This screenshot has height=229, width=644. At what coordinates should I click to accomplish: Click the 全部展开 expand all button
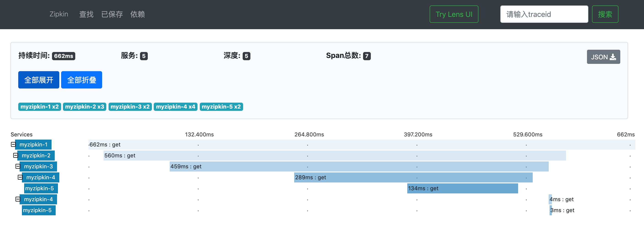point(39,80)
